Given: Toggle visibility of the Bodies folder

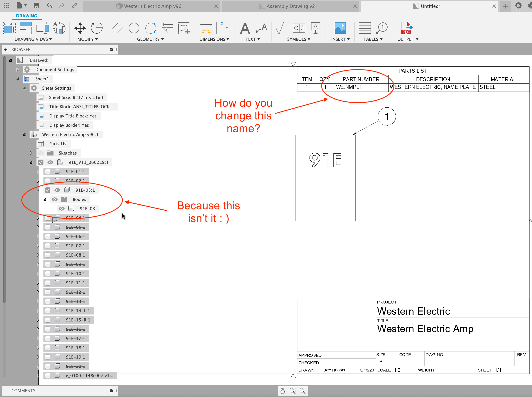Looking at the screenshot, I should click(55, 199).
